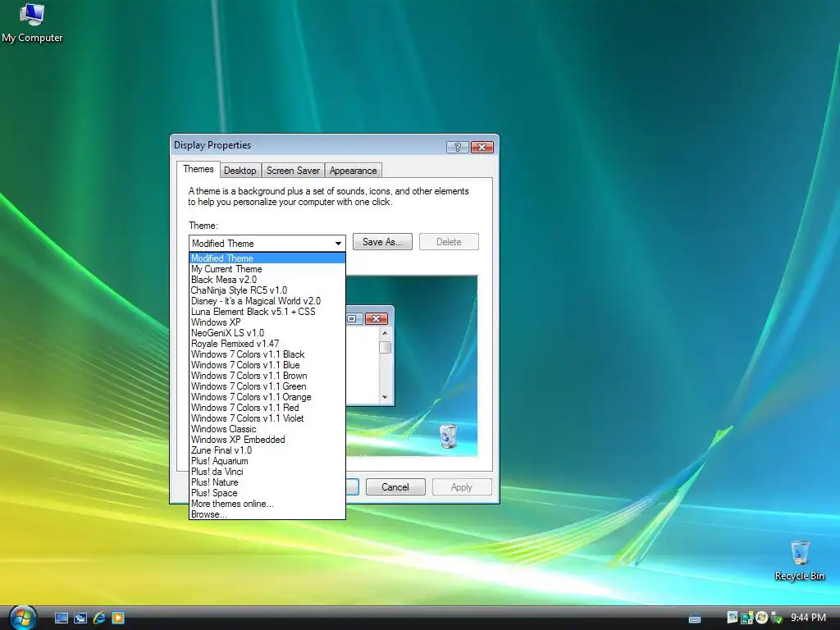Viewport: 840px width, 630px height.
Task: Collapse the Theme dropdown via its arrow
Action: (338, 243)
